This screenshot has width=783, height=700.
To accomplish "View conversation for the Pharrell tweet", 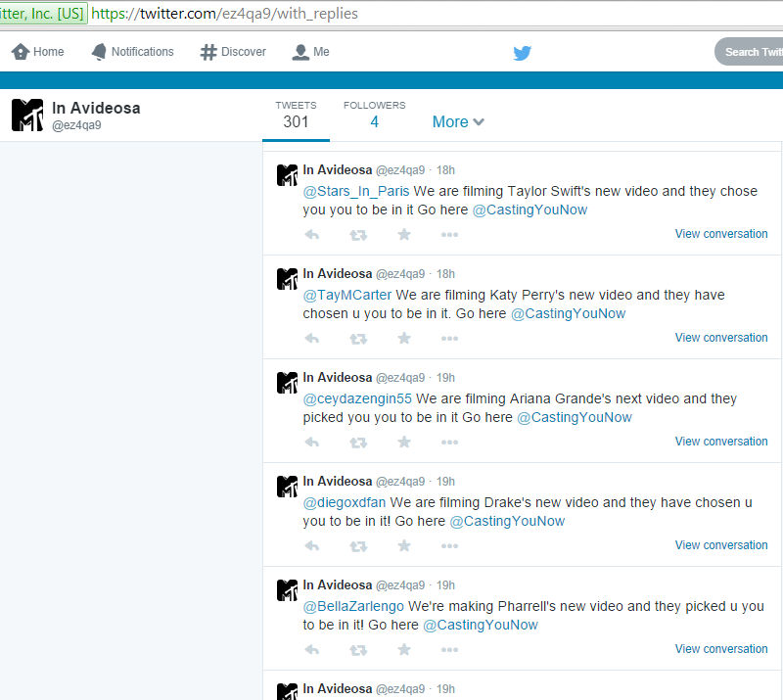I will [x=721, y=649].
